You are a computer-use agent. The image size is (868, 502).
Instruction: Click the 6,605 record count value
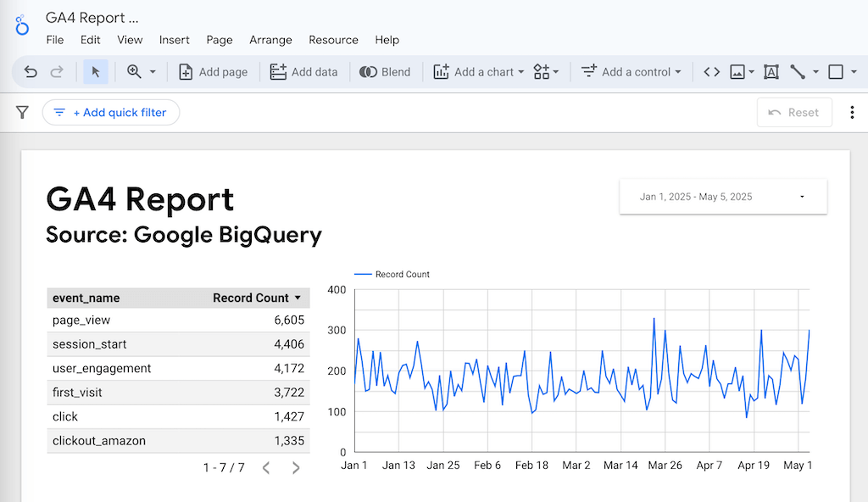tap(289, 321)
